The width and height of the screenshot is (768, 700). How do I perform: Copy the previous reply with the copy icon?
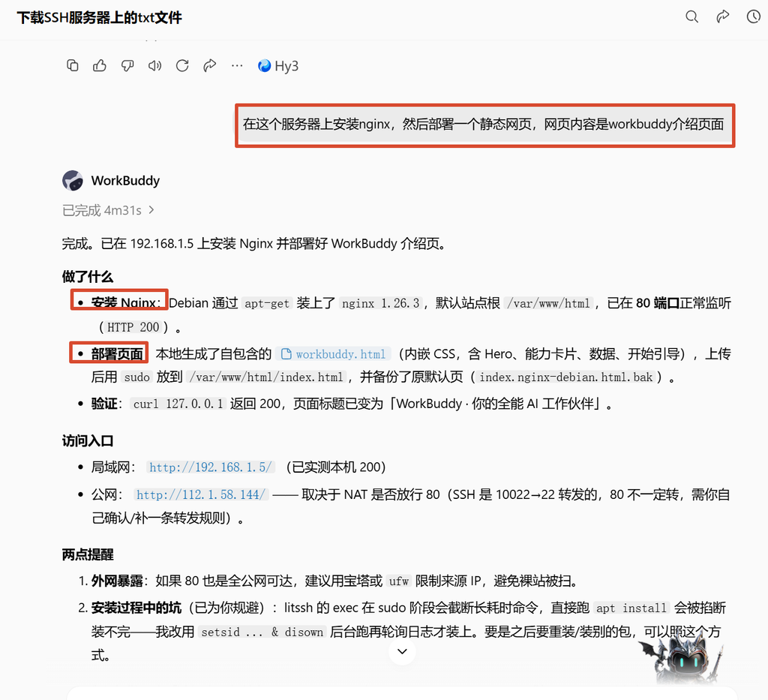(x=73, y=65)
